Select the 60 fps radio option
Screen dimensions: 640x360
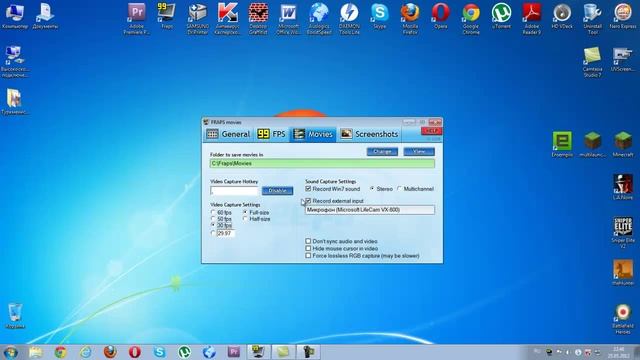tap(213, 213)
